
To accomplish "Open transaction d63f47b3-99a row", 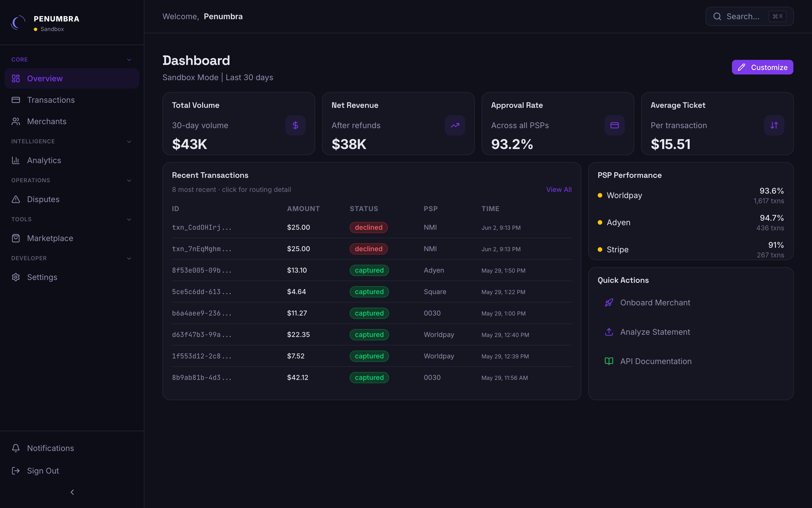I will point(372,335).
